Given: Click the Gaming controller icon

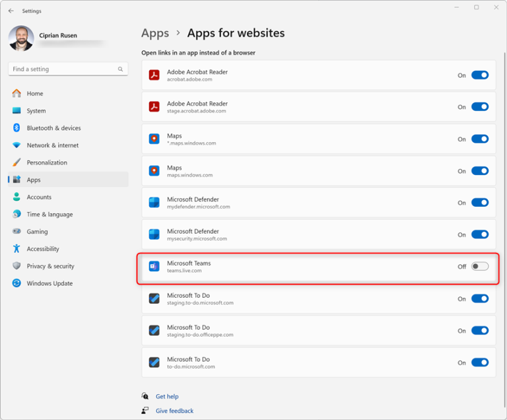Looking at the screenshot, I should (17, 231).
